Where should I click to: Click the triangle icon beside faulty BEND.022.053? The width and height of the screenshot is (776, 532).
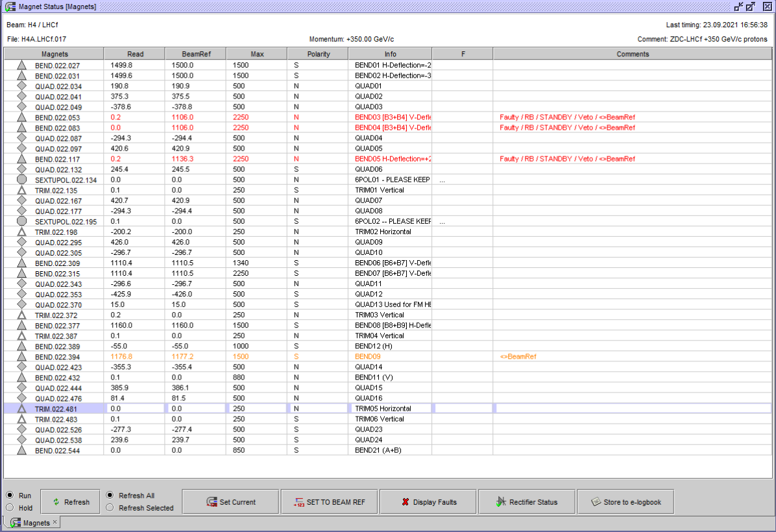click(x=21, y=117)
